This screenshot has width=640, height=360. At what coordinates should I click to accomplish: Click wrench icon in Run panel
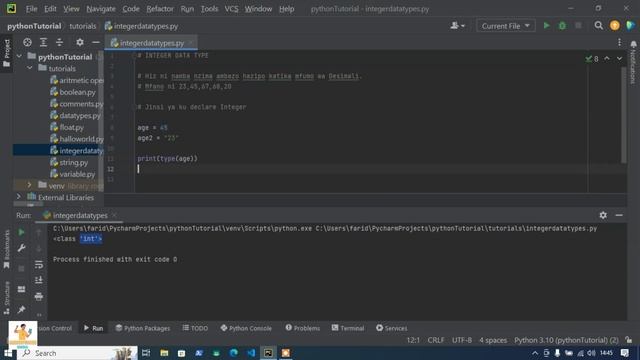(21, 248)
